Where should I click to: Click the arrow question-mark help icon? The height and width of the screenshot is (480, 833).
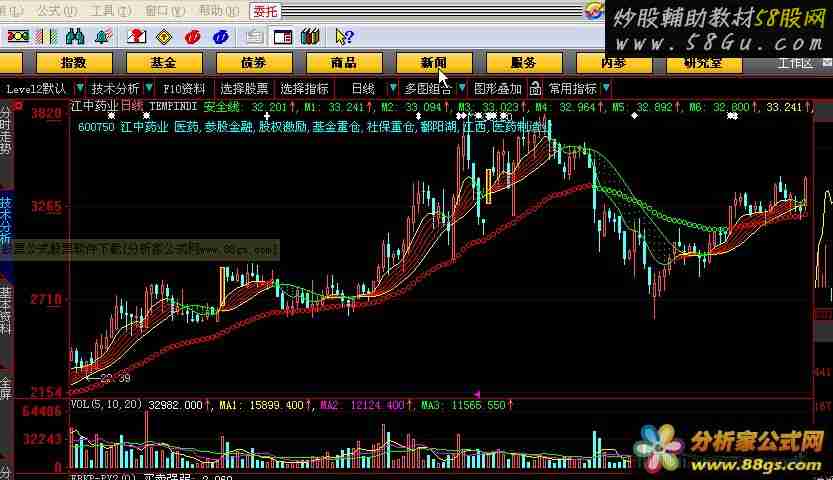(344, 37)
